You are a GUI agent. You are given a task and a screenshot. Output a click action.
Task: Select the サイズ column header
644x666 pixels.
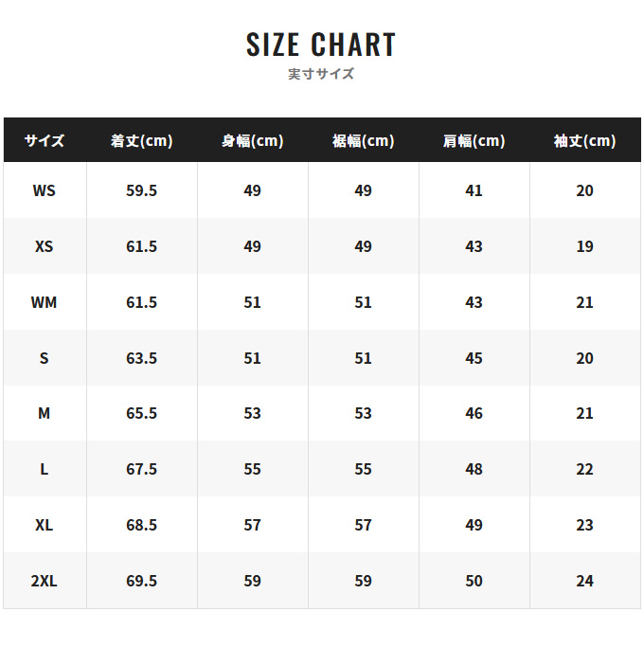click(45, 141)
